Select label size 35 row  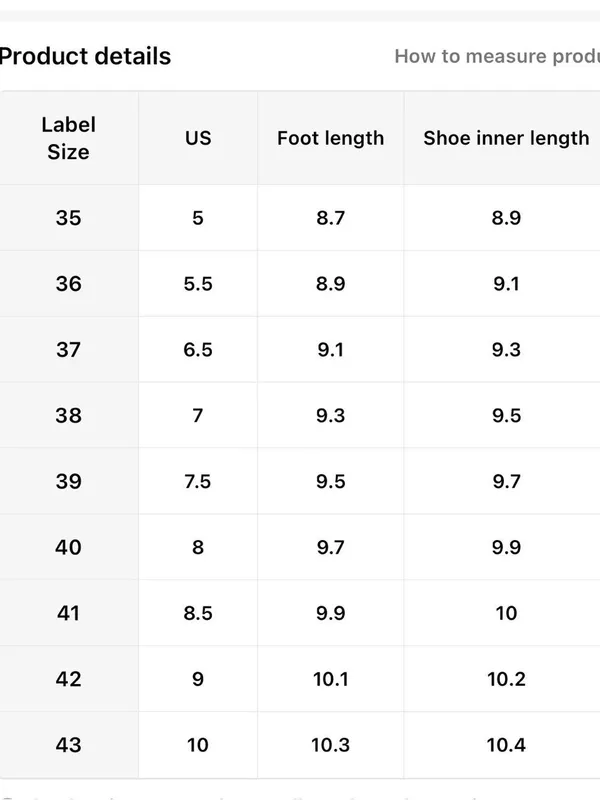[x=300, y=218]
